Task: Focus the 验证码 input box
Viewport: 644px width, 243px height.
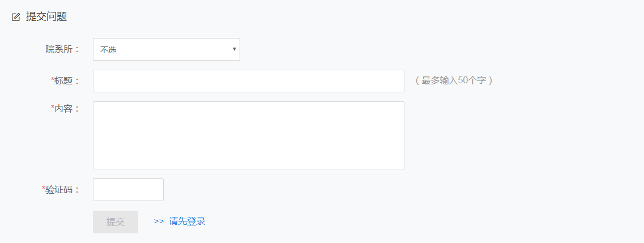Action: [128, 190]
